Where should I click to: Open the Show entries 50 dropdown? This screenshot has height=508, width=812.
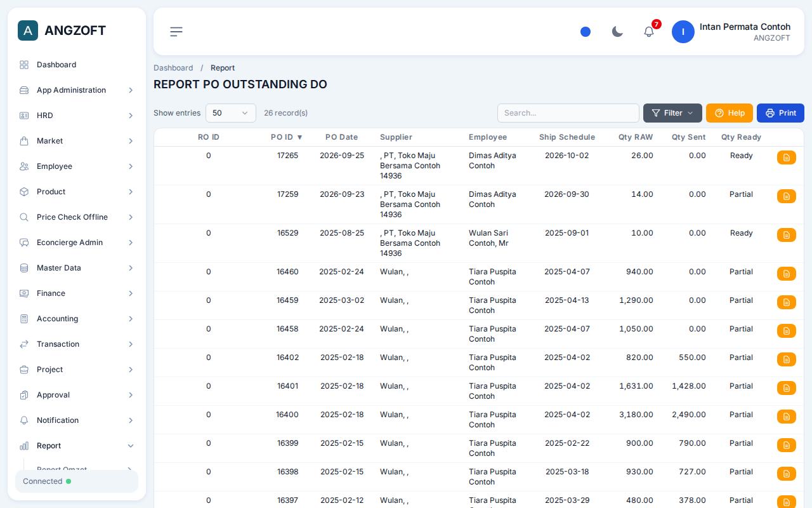pos(231,113)
